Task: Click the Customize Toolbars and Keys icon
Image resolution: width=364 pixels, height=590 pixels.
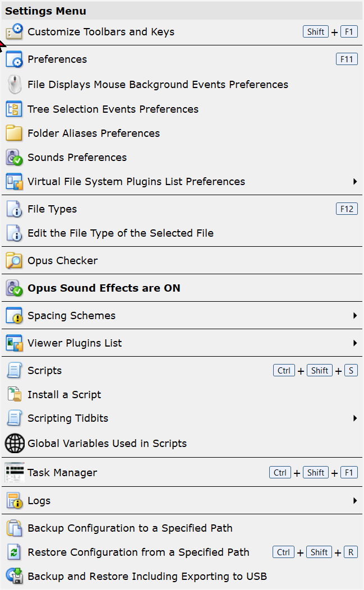Action: coord(15,31)
